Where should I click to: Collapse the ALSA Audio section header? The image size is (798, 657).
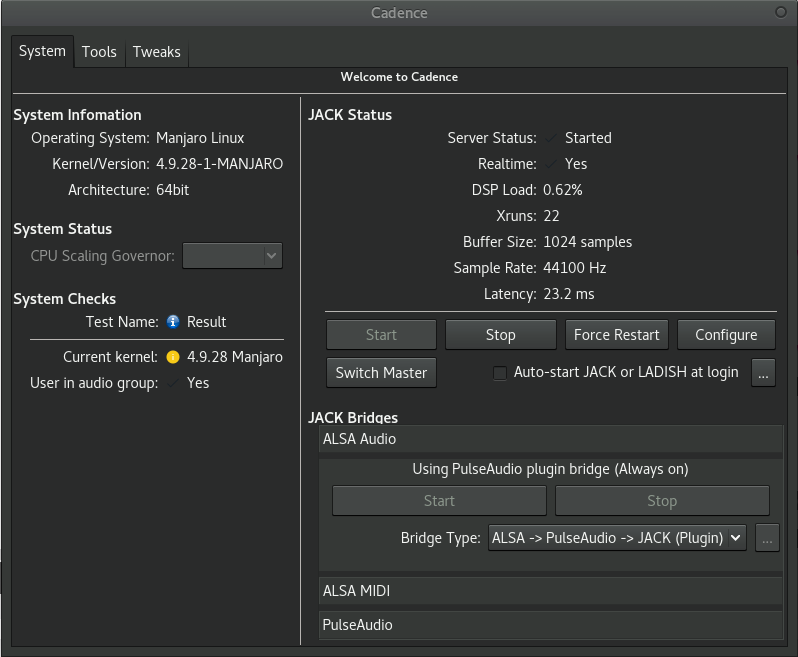(550, 439)
